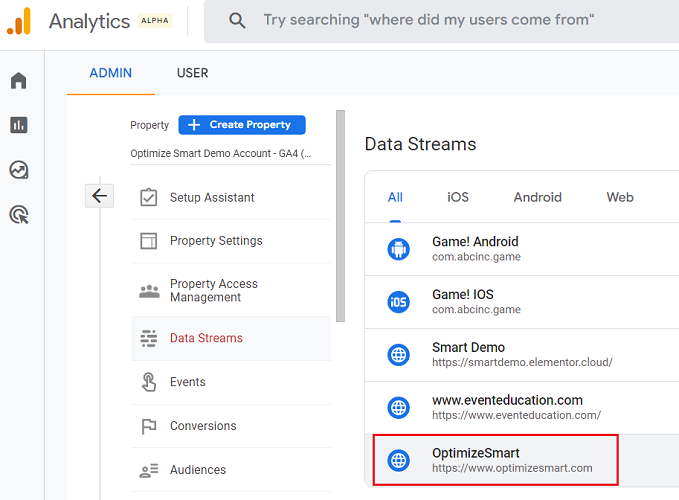679x500 pixels.
Task: Click the 'Property' column label
Action: tap(149, 125)
